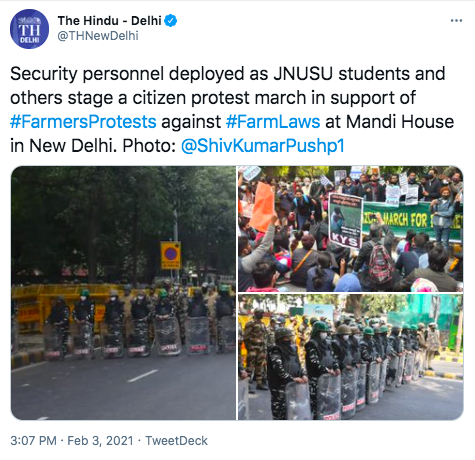Viewport: 475px width, 460px height.
Task: Open the three-dot tweet options menu
Action: click(x=456, y=21)
